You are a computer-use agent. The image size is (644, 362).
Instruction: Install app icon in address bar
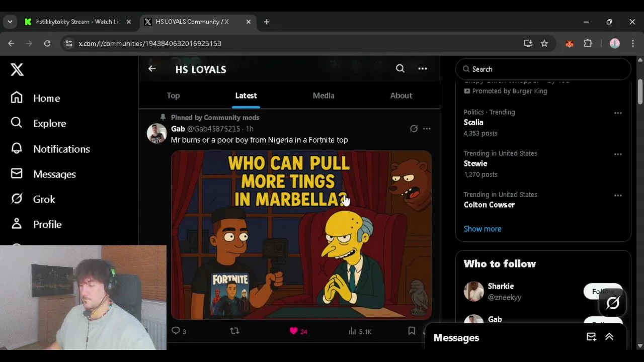528,43
